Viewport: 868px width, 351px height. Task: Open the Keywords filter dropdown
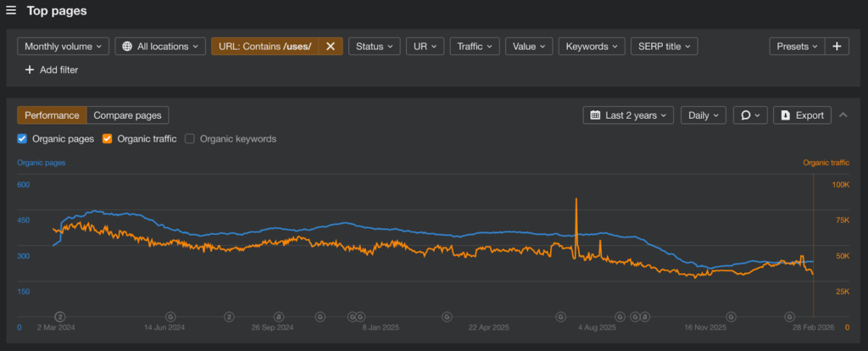point(592,47)
